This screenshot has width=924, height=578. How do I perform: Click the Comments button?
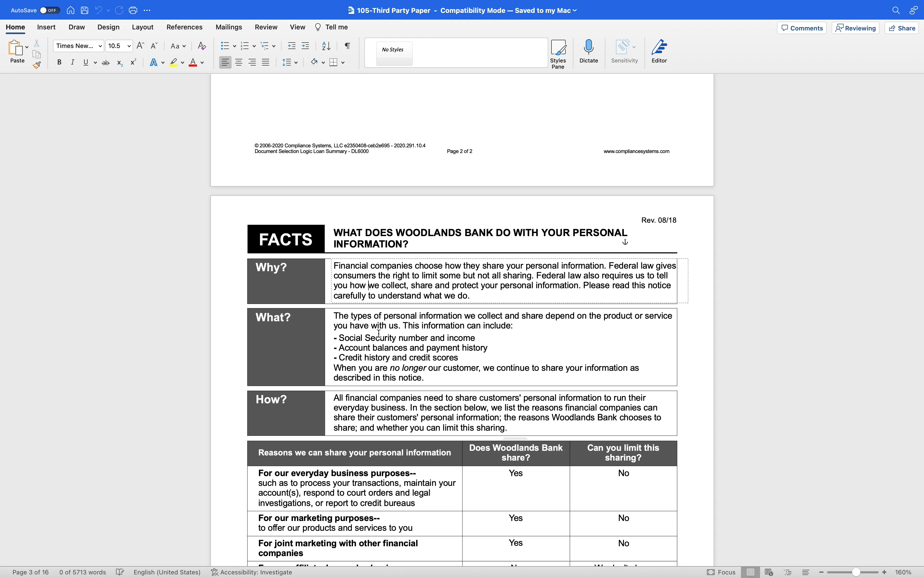(x=802, y=28)
